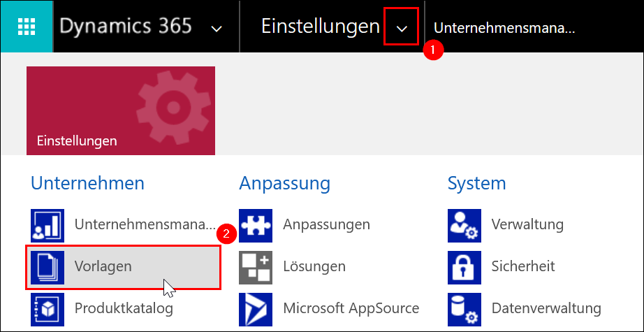This screenshot has height=332, width=644.
Task: Expand the Einstellungen dropdown chevron
Action: pyautogui.click(x=401, y=29)
